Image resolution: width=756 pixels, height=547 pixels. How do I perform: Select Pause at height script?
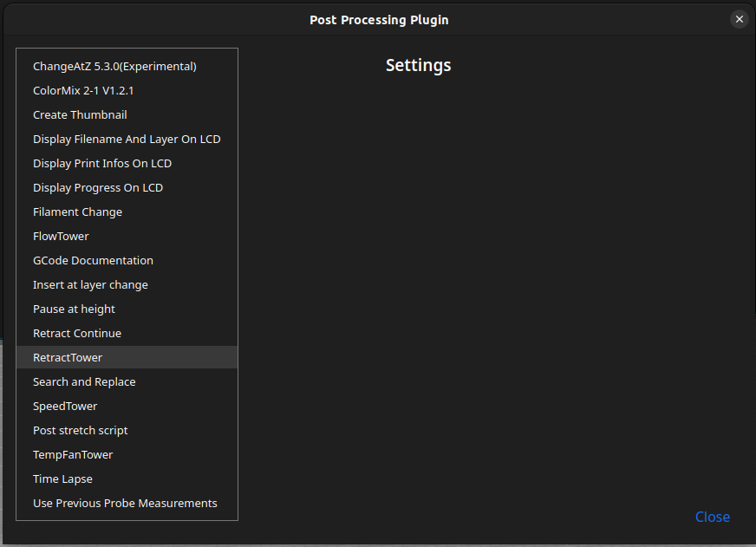pyautogui.click(x=74, y=309)
